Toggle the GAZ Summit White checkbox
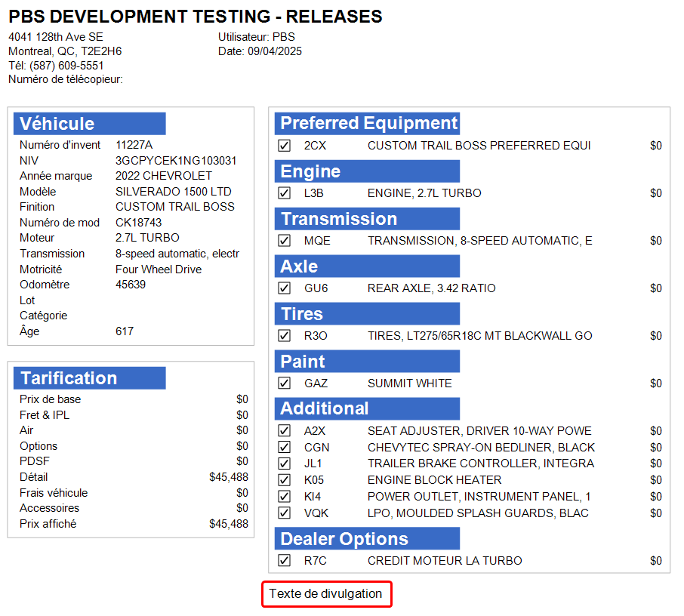Image resolution: width=684 pixels, height=616 pixels. pyautogui.click(x=285, y=383)
